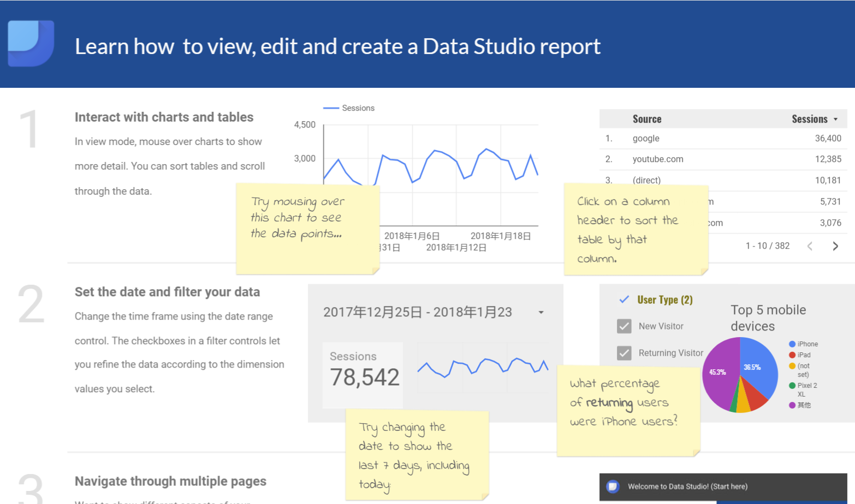Click the Interact with charts and tables heading
855x504 pixels.
pyautogui.click(x=164, y=117)
